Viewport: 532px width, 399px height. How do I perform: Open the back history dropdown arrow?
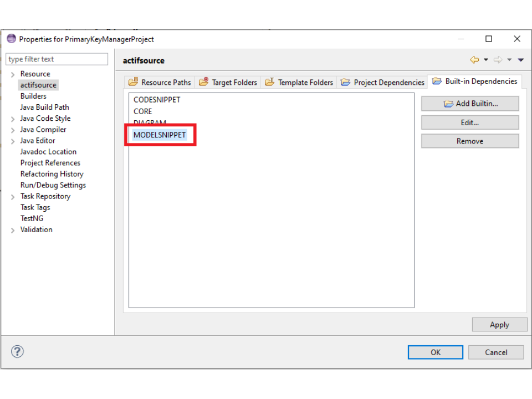(486, 60)
